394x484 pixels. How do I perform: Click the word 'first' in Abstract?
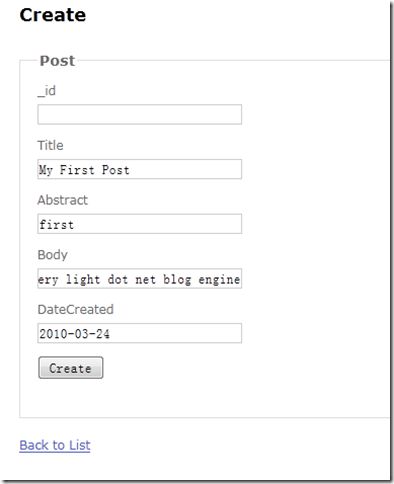pyautogui.click(x=57, y=224)
